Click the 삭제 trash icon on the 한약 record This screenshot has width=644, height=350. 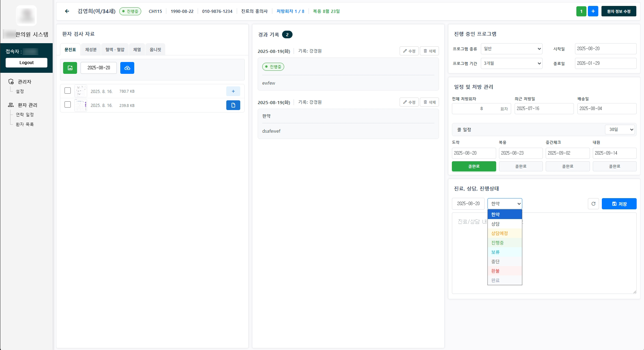(429, 102)
